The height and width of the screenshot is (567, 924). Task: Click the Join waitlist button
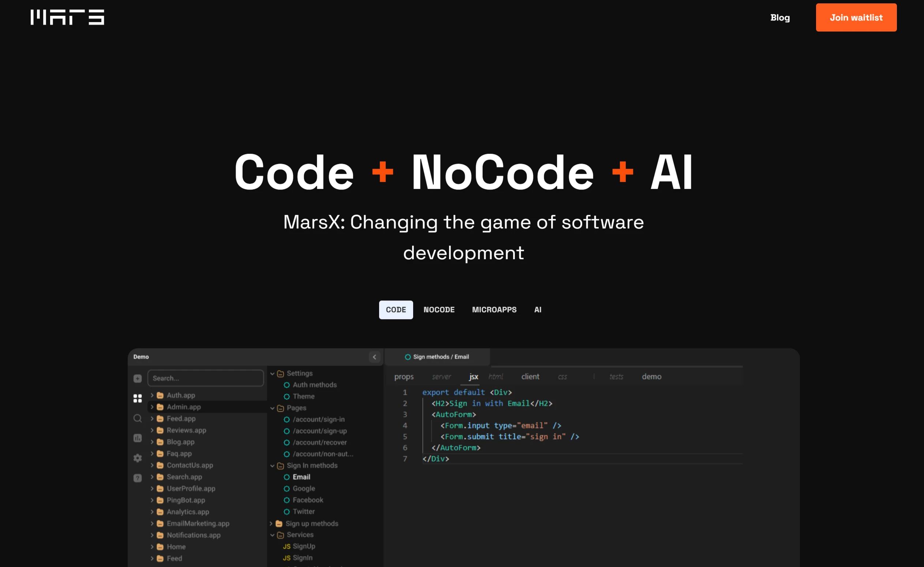(x=856, y=18)
